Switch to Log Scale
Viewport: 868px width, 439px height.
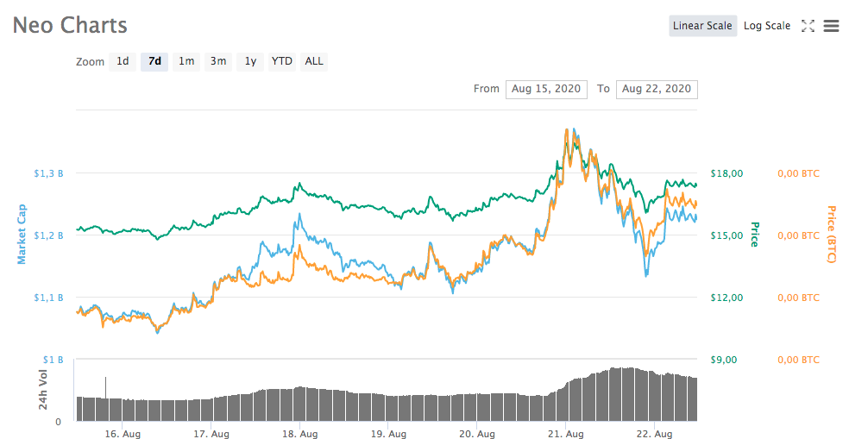[767, 26]
